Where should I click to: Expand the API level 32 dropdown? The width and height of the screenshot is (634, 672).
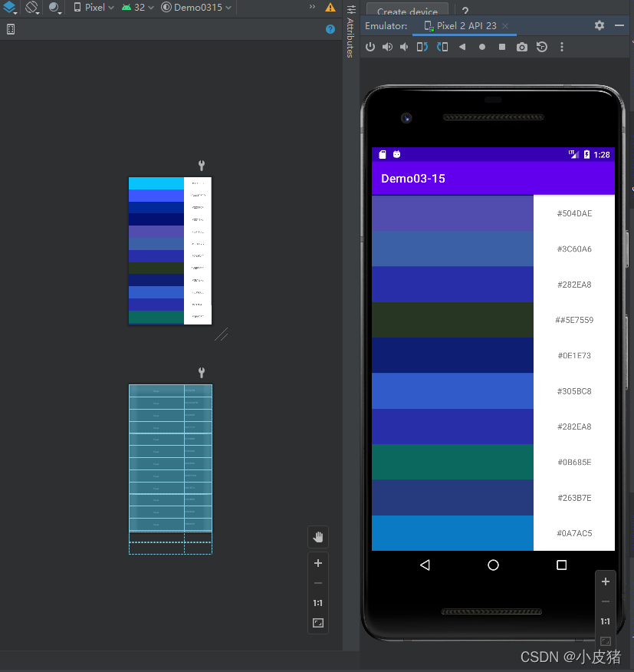coord(137,8)
